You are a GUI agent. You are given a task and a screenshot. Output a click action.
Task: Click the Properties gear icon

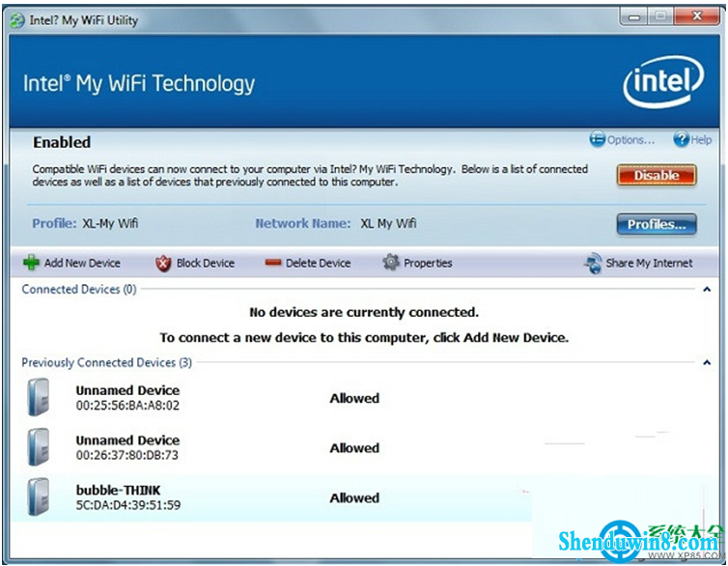point(391,263)
